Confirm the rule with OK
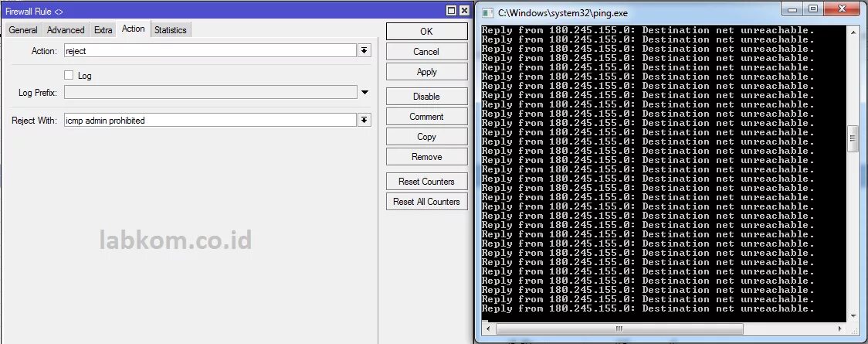This screenshot has width=868, height=344. point(426,32)
